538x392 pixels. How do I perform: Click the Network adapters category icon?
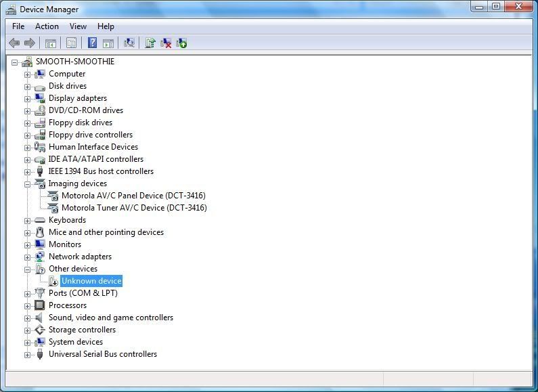[x=40, y=257]
